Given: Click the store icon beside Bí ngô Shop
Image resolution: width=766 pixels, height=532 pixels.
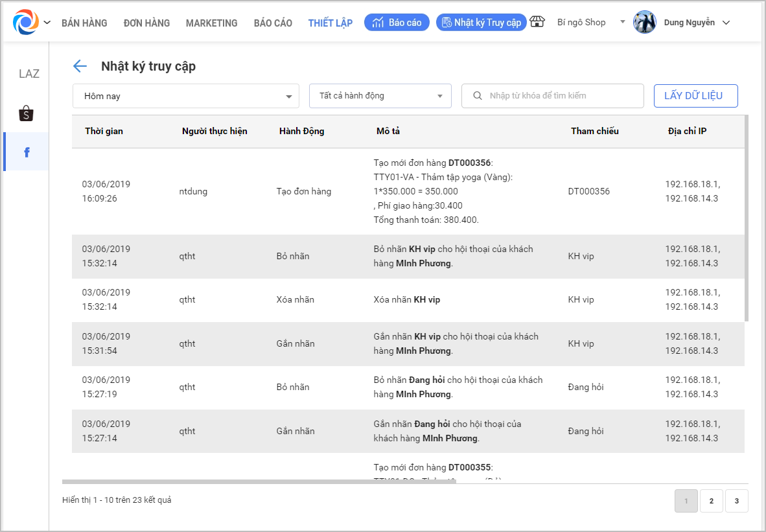Looking at the screenshot, I should coord(537,22).
